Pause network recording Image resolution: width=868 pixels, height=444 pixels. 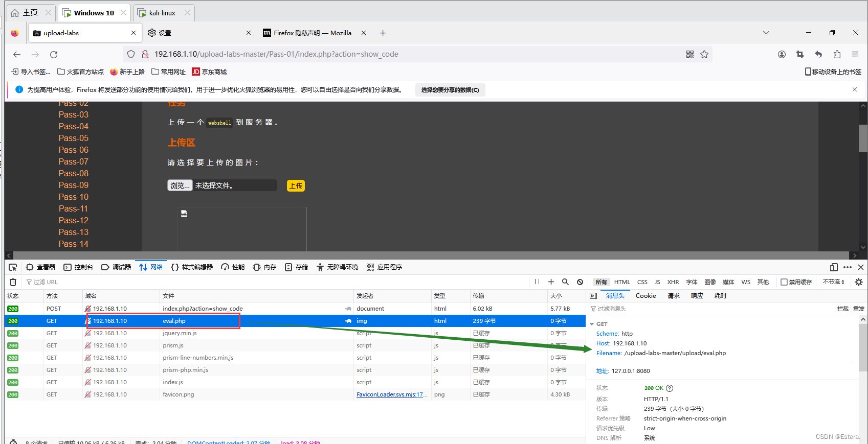click(x=537, y=282)
